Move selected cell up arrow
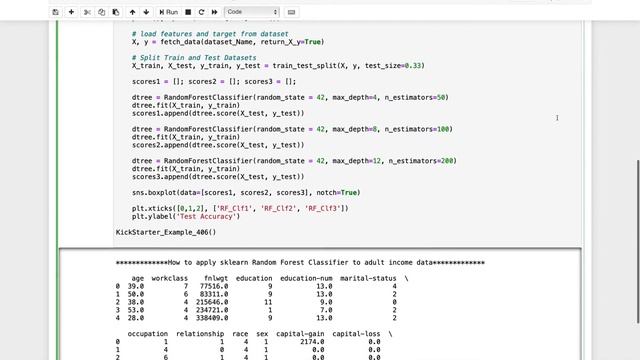 point(132,12)
